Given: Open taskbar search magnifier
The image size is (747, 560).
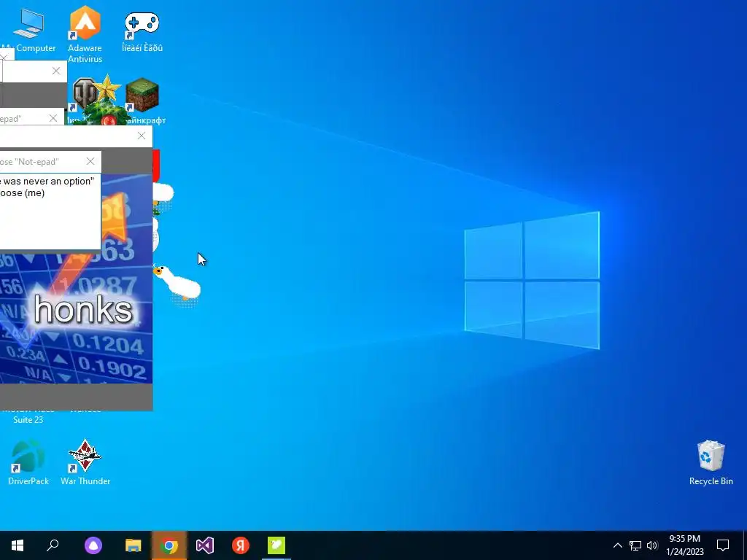Looking at the screenshot, I should 53,545.
